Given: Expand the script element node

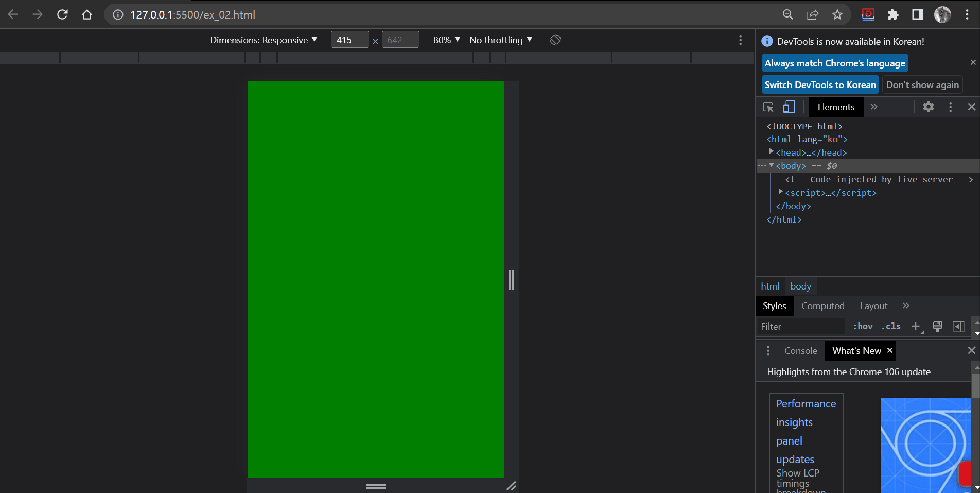Looking at the screenshot, I should coord(781,192).
